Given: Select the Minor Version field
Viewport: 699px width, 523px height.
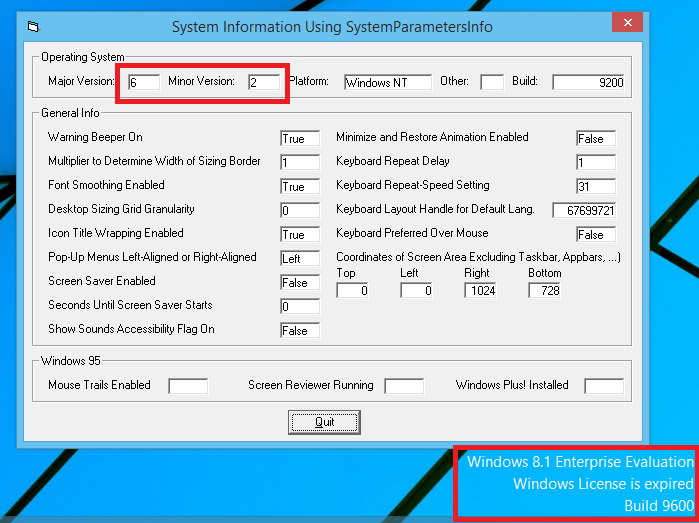Looking at the screenshot, I should click(264, 82).
